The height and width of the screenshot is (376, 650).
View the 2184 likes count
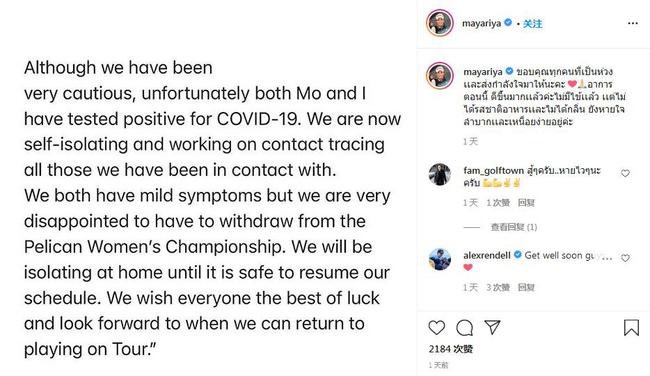451,349
